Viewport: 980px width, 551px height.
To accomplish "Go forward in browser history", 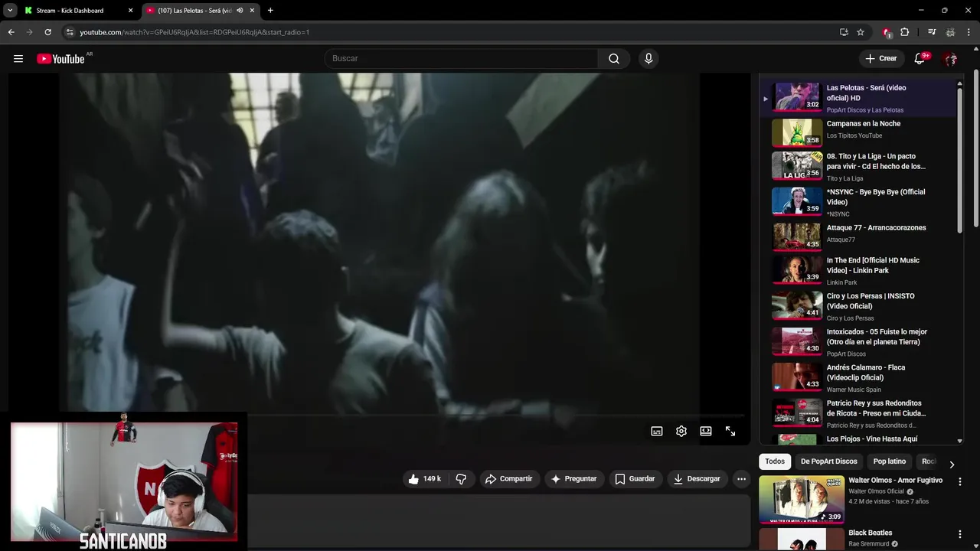I will [30, 32].
